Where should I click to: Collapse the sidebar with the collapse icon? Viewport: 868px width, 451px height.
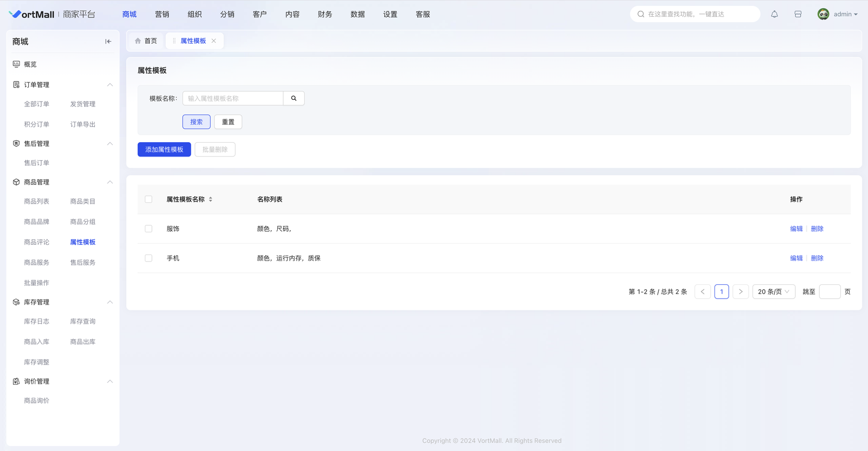tap(108, 41)
